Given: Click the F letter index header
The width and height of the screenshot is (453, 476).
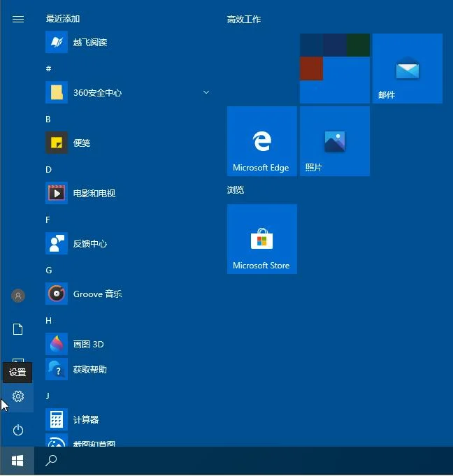Looking at the screenshot, I should pyautogui.click(x=48, y=219).
